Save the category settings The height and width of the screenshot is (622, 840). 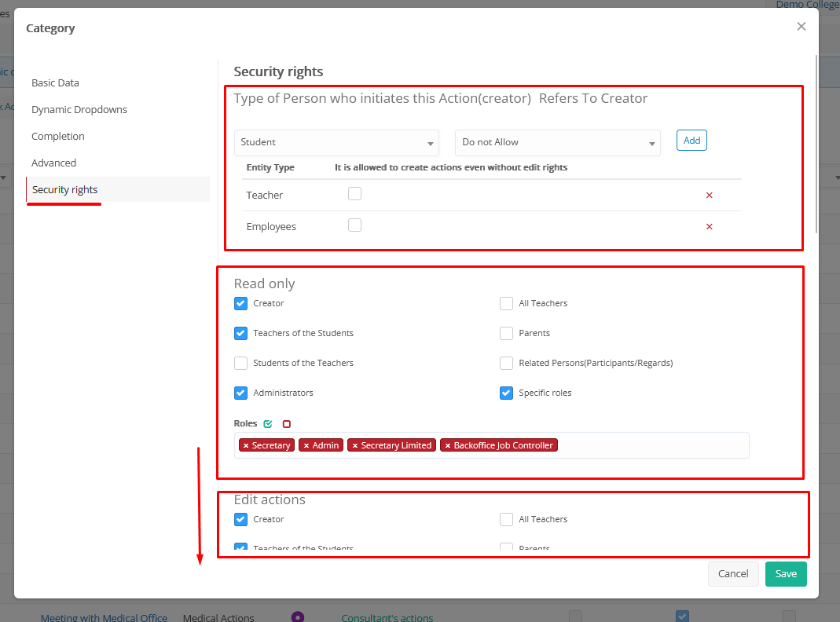pos(786,573)
